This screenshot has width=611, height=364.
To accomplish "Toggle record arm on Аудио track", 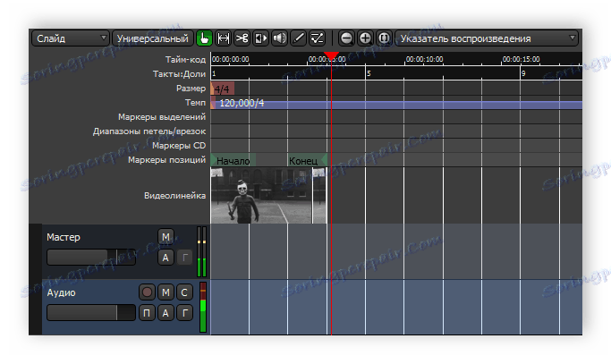I will (146, 292).
